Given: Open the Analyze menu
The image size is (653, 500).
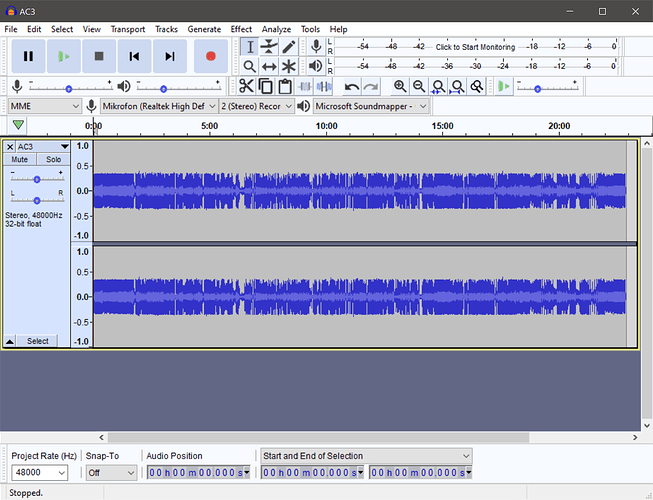Looking at the screenshot, I should click(276, 29).
